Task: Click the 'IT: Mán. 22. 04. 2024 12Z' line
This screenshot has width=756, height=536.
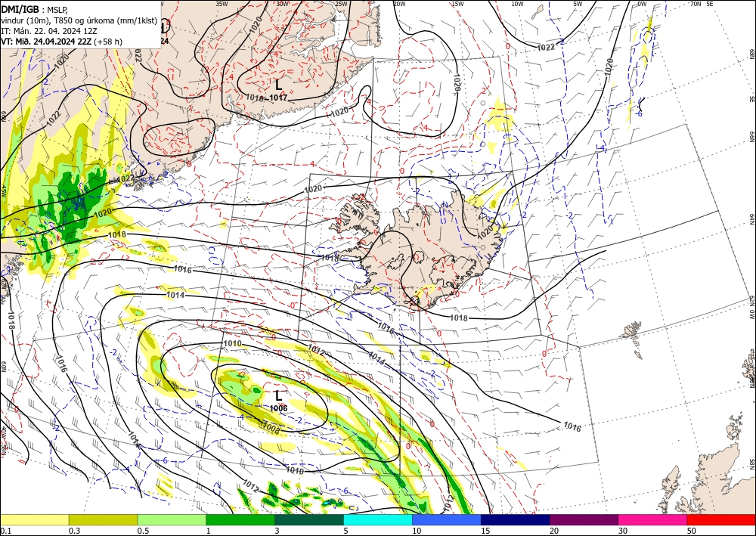Action: point(49,30)
